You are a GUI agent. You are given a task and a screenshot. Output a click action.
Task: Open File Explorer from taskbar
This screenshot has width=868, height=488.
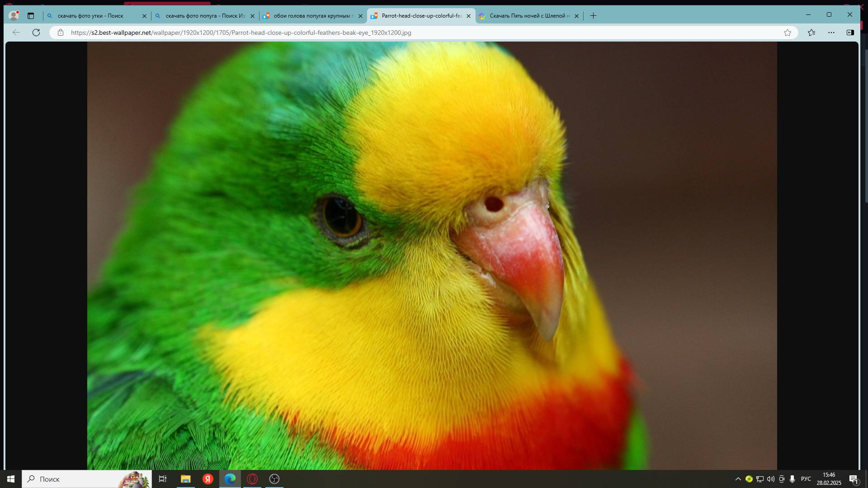[185, 479]
